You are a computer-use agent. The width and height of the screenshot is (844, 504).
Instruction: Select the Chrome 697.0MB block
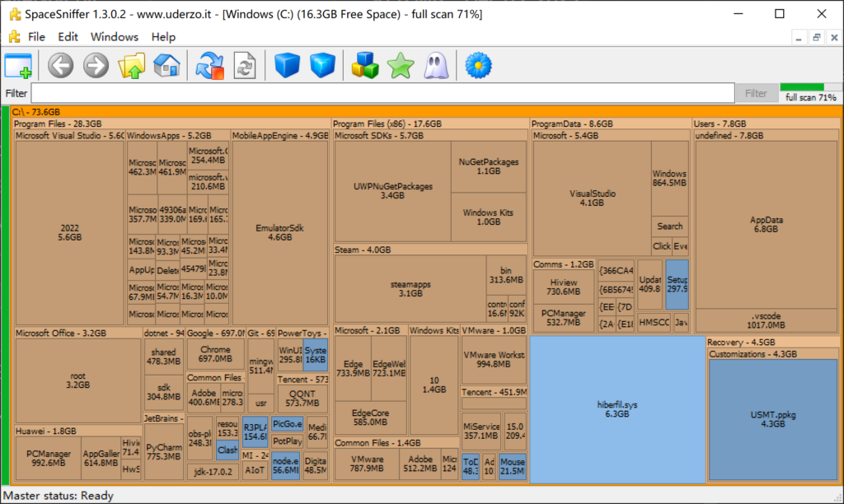click(215, 354)
